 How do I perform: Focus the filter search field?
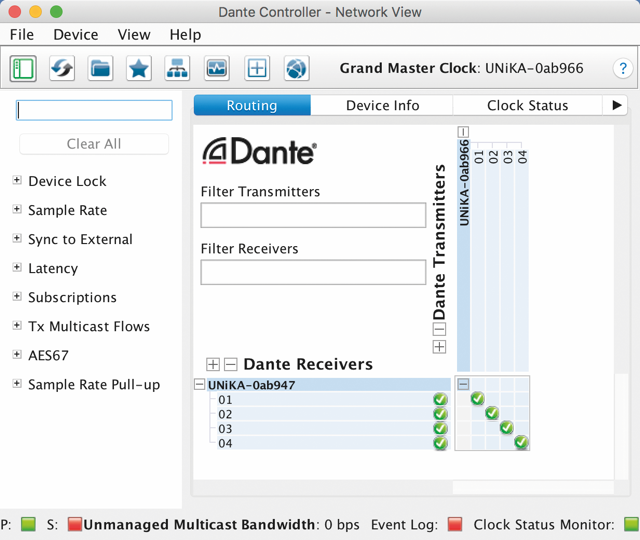click(x=94, y=110)
